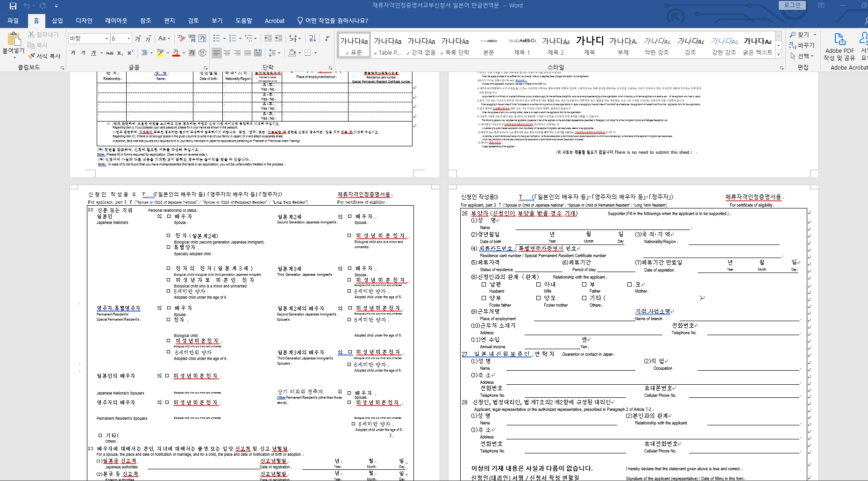Image resolution: width=868 pixels, height=481 pixels.
Task: Apply a bulleted list
Action: point(216,38)
